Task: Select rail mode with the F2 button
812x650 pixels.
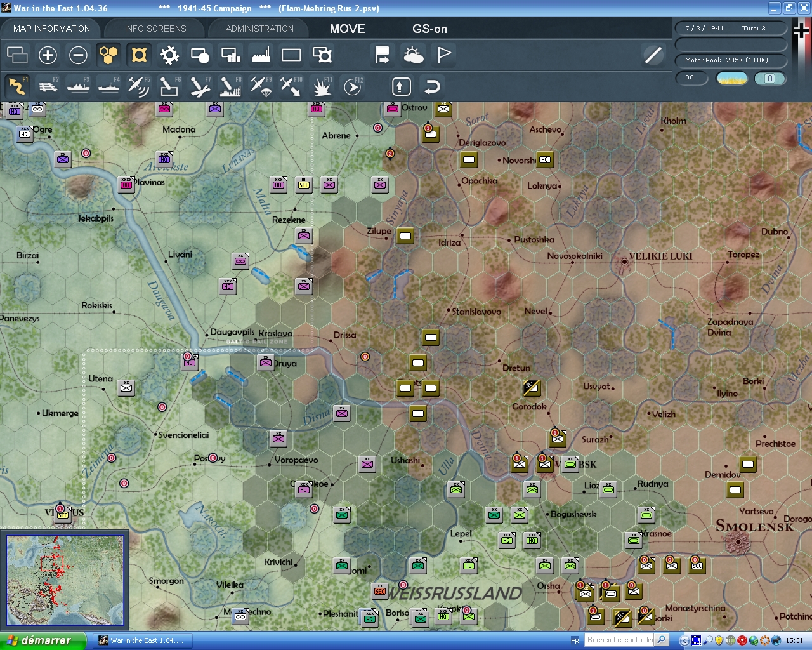Action: (48, 86)
